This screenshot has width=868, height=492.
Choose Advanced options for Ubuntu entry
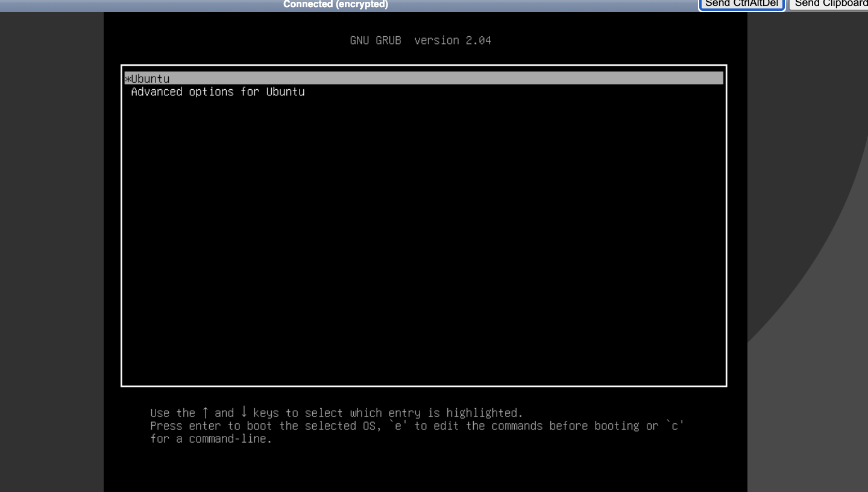click(x=218, y=92)
